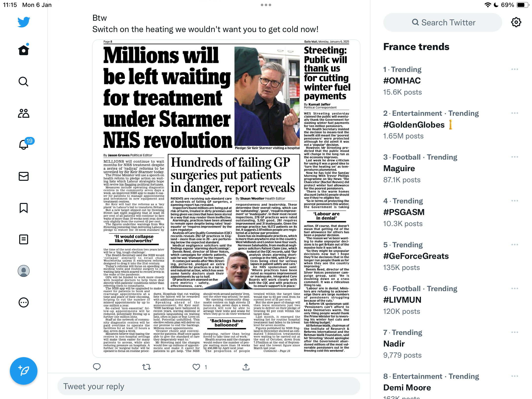This screenshot has width=532, height=399.
Task: Open the profile avatar in sidebar
Action: click(24, 271)
